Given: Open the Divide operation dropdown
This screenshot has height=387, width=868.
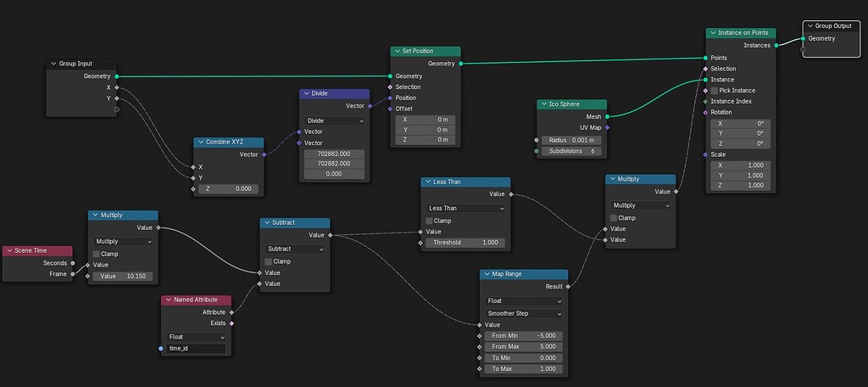Looking at the screenshot, I should (334, 121).
